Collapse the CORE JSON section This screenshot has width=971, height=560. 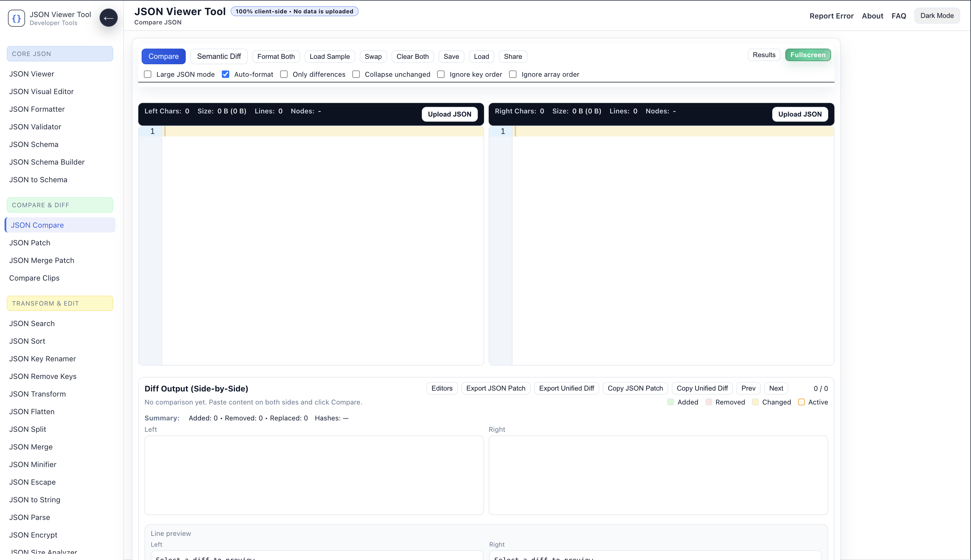tap(60, 53)
